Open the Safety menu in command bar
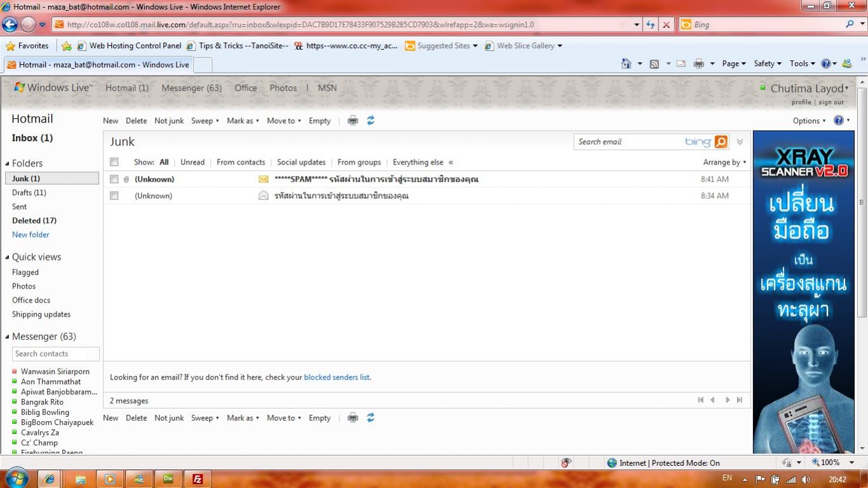868x488 pixels. [768, 64]
